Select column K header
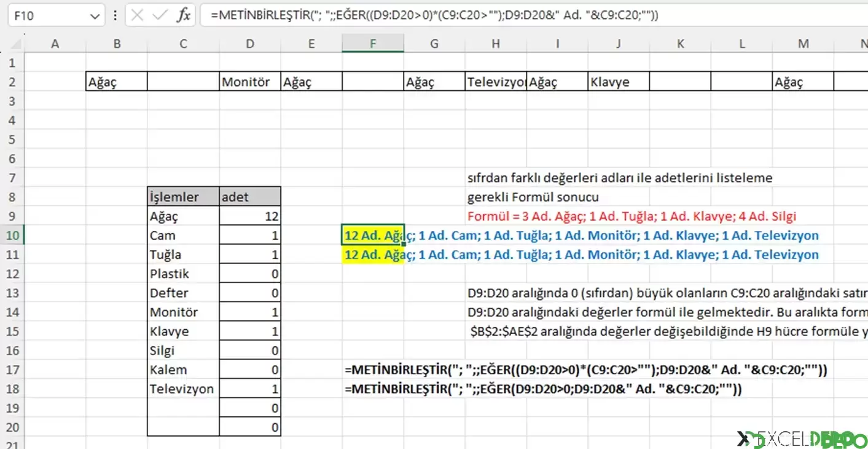 tap(680, 44)
